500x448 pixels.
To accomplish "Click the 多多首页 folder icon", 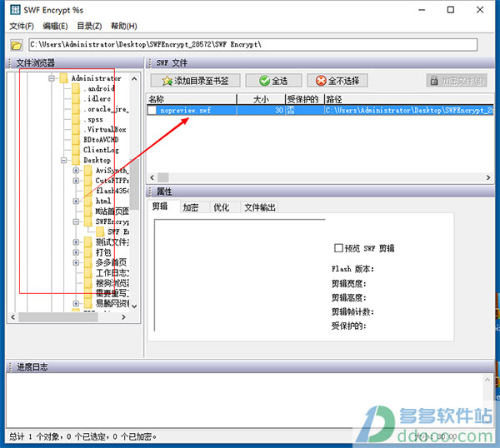I will (88, 262).
